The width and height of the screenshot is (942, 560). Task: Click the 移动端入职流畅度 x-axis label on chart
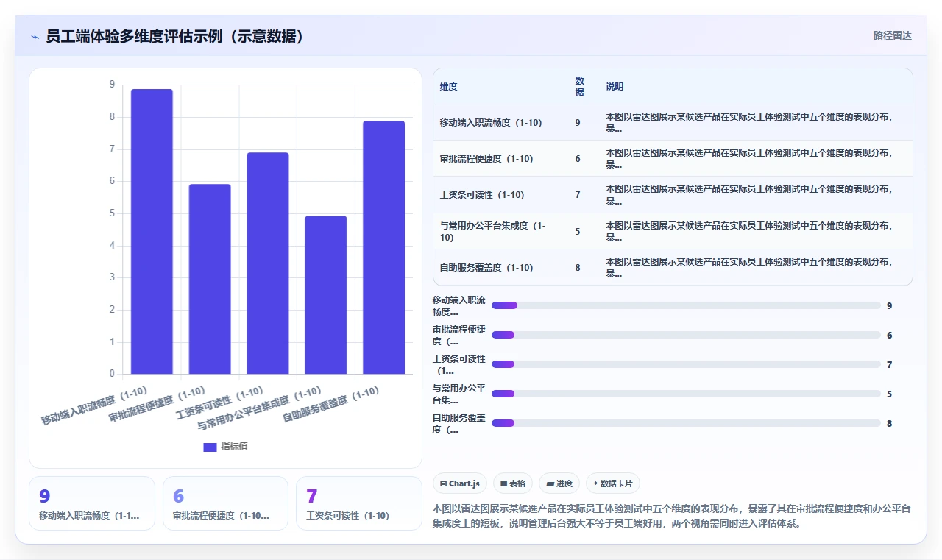click(x=94, y=405)
